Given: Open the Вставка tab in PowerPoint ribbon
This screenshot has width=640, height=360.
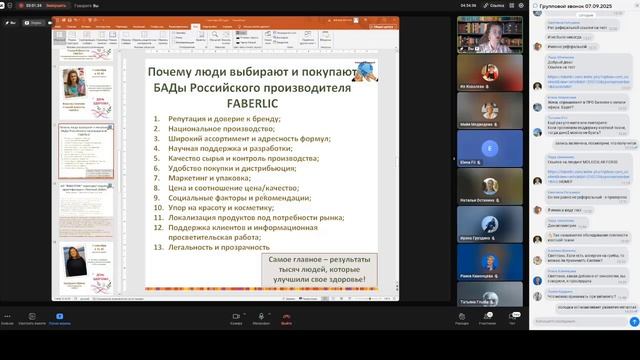Looking at the screenshot, I should coord(86,27).
